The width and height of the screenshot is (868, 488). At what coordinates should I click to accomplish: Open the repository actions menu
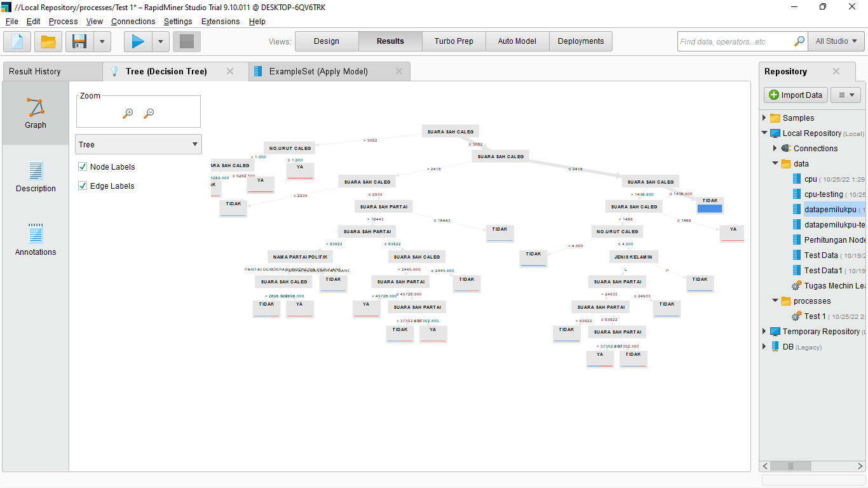click(846, 94)
